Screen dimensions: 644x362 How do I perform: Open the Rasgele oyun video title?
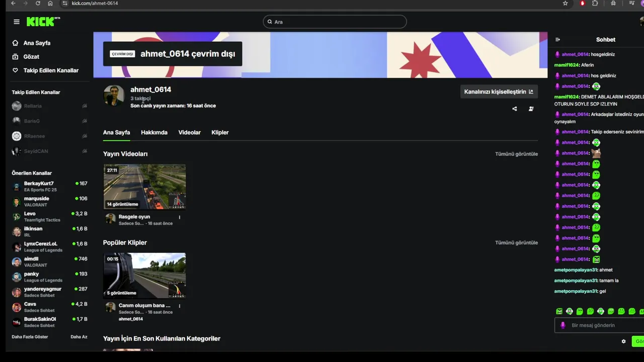click(x=134, y=217)
